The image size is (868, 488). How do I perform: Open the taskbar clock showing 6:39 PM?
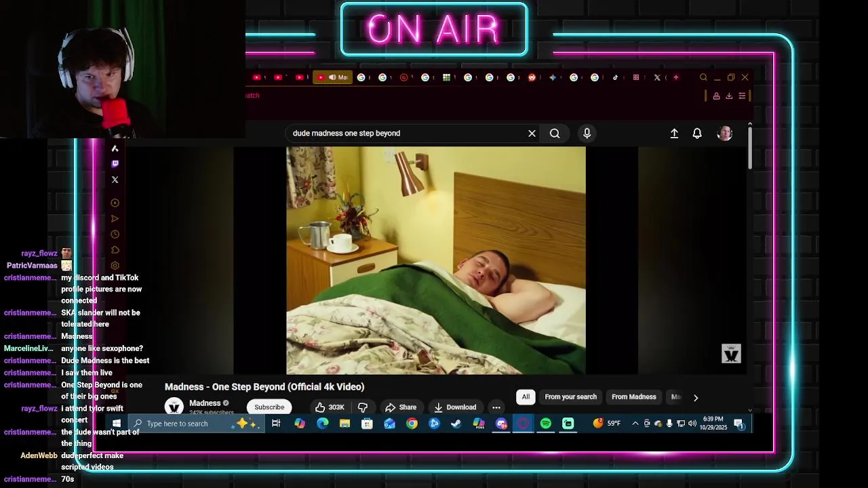tap(713, 424)
